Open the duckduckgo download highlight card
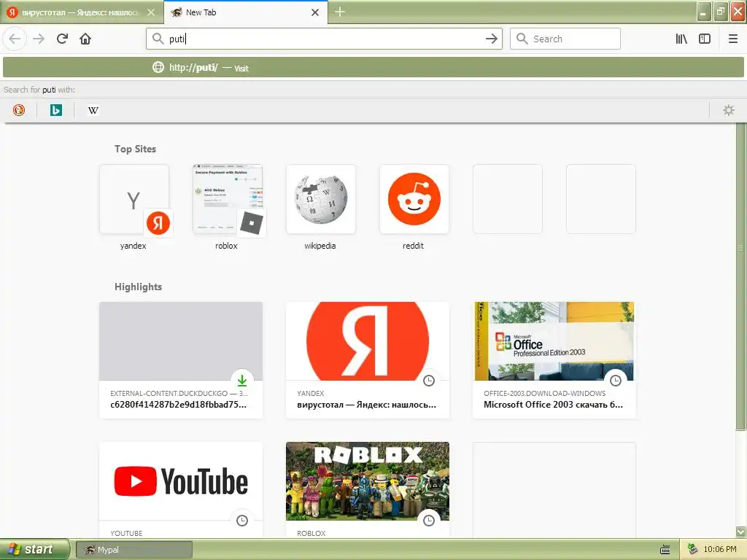 (x=181, y=360)
